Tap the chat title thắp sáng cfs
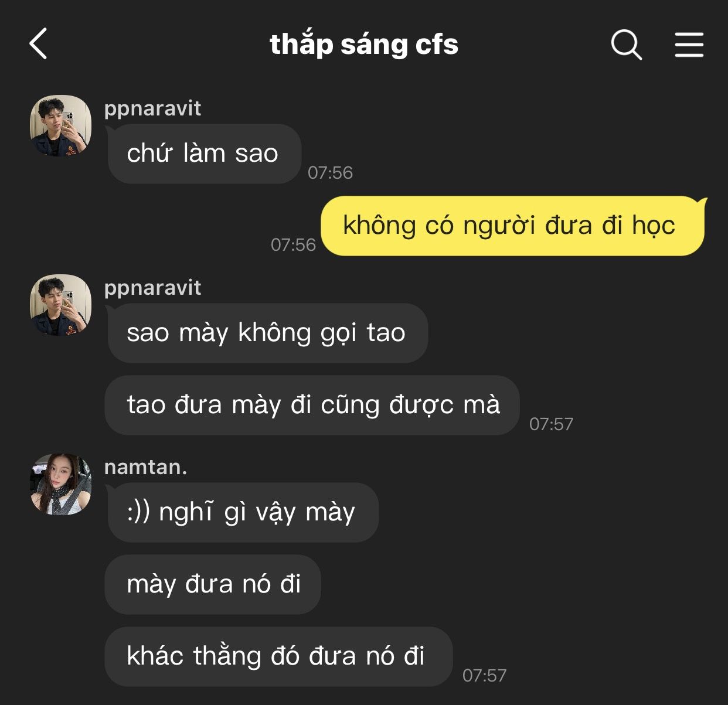 (x=364, y=45)
